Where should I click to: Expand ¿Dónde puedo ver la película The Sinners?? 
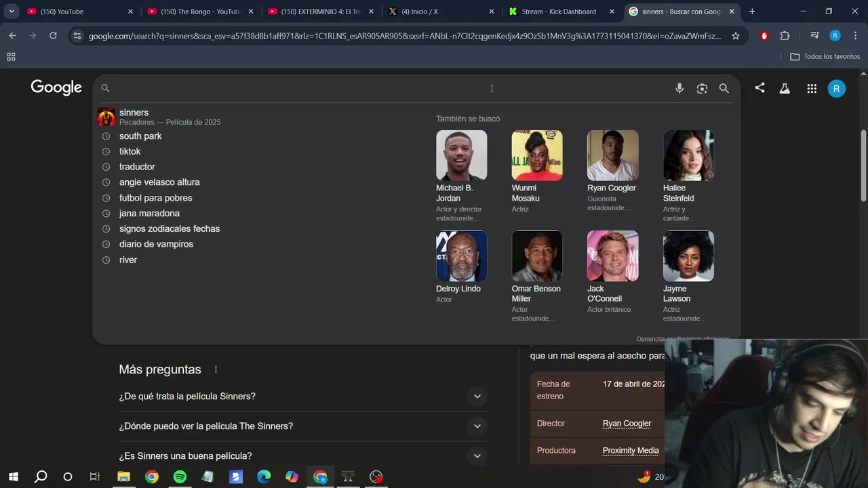tap(303, 426)
